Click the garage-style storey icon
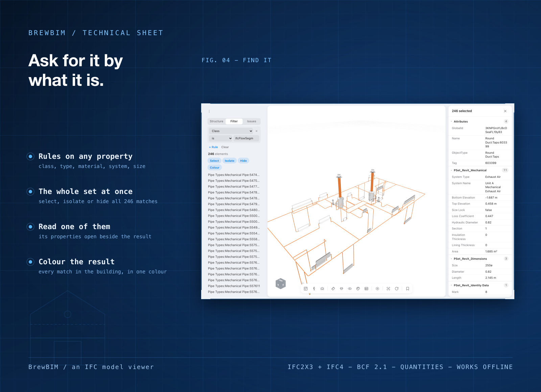The image size is (541, 392). 322,289
